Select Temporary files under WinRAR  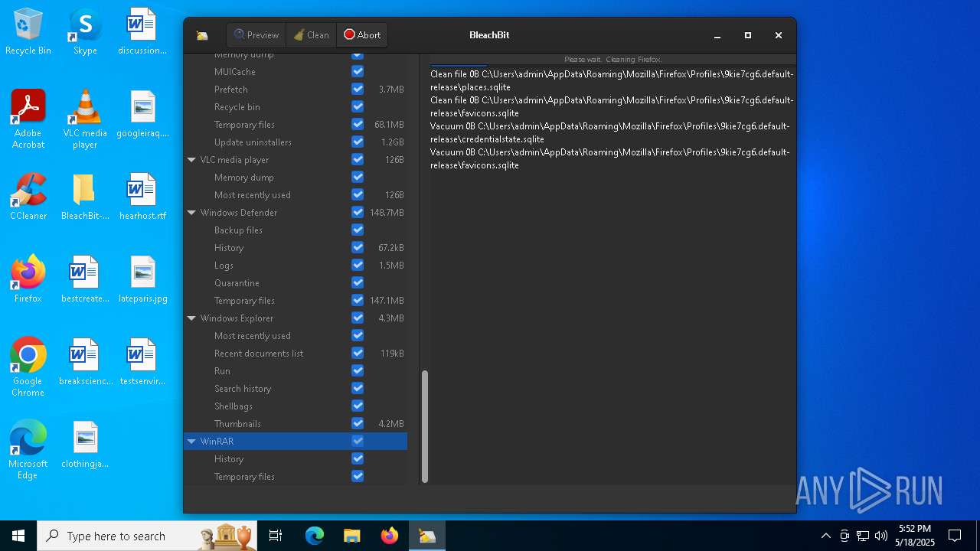244,477
